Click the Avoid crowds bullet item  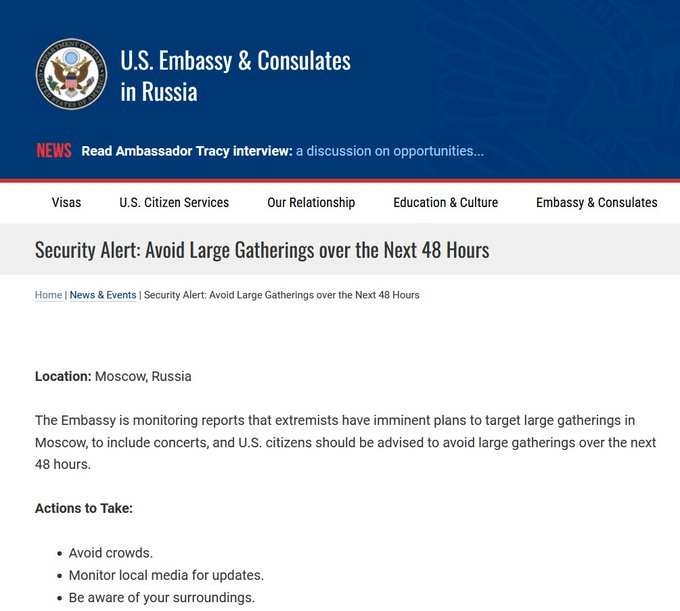pyautogui.click(x=111, y=553)
